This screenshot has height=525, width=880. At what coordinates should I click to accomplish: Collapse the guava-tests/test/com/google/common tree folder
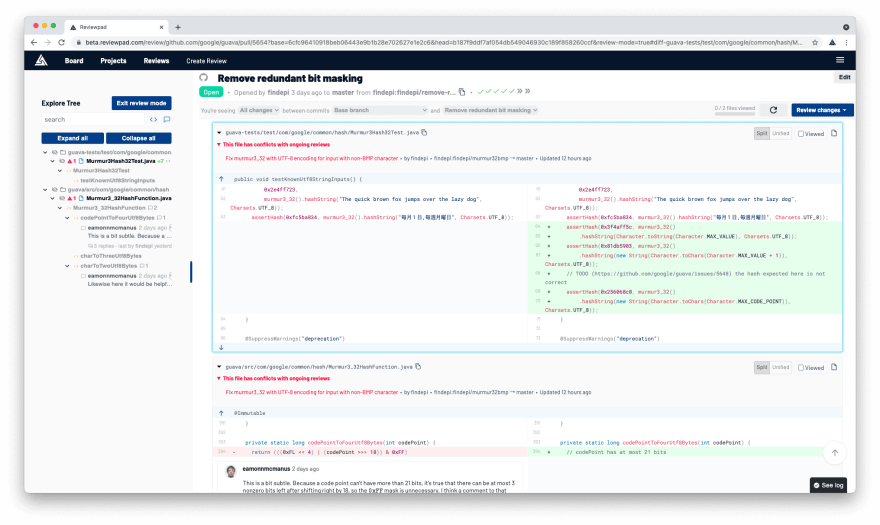tap(45, 152)
